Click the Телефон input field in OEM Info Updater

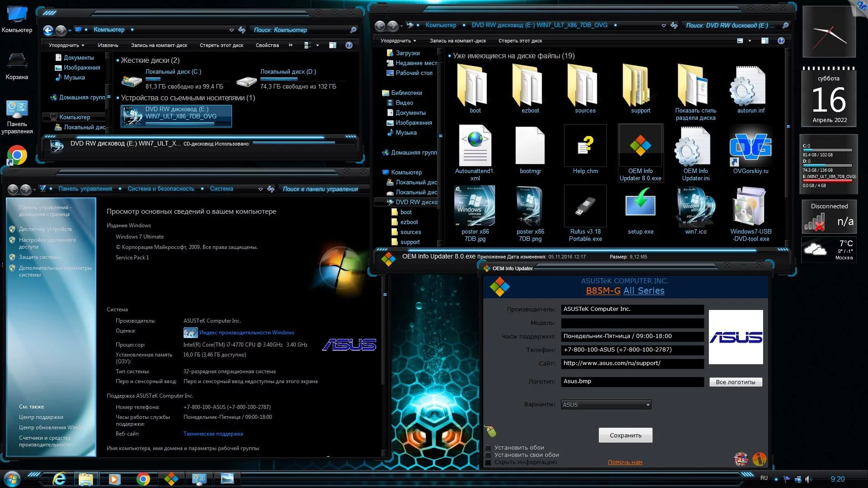pos(632,350)
